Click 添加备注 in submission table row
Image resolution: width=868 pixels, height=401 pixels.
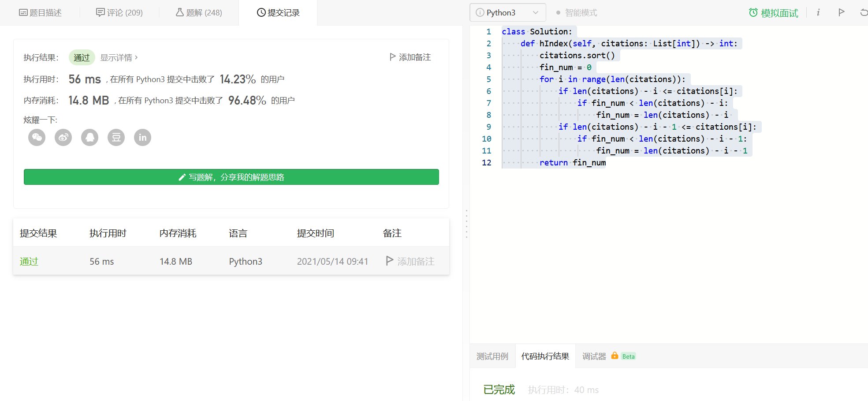click(x=410, y=261)
